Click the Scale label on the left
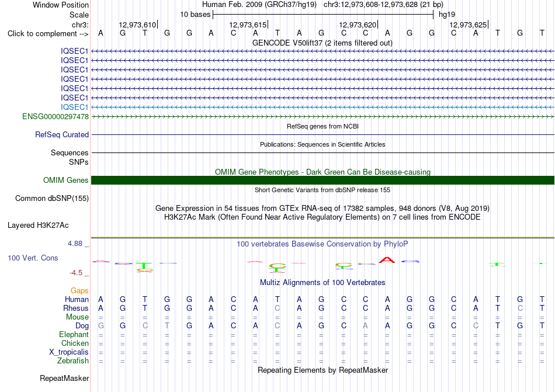 click(79, 15)
